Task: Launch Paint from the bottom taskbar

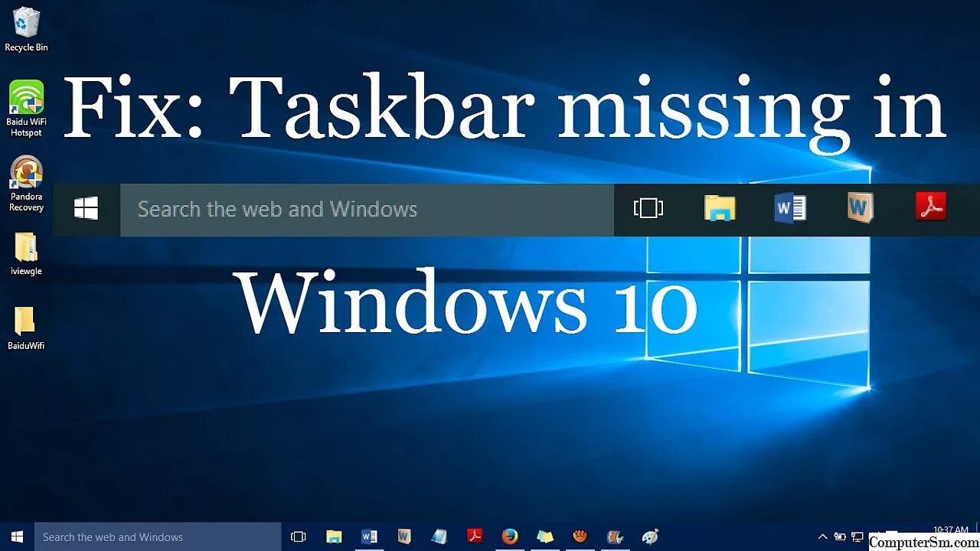Action: click(x=651, y=537)
